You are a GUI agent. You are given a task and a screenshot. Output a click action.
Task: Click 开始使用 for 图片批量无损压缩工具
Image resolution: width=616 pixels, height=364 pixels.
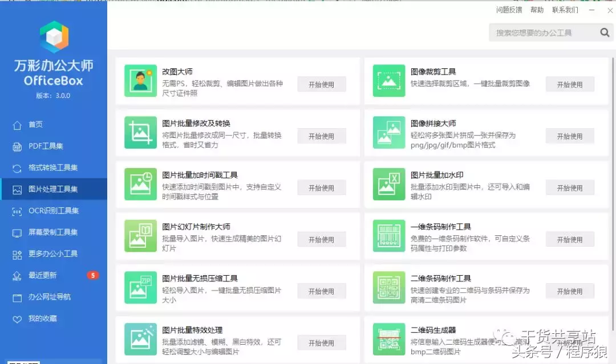tap(321, 292)
